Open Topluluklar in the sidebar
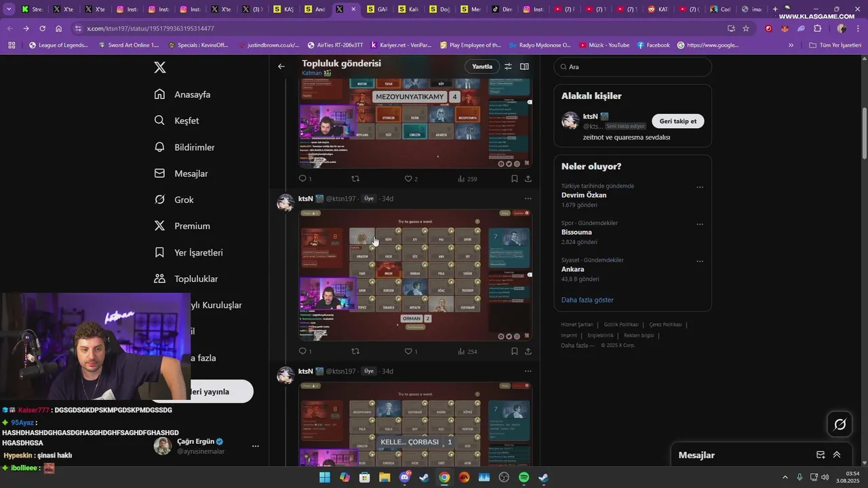868x488 pixels. click(186, 279)
